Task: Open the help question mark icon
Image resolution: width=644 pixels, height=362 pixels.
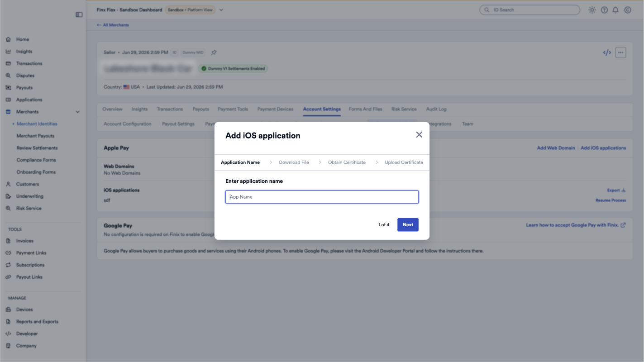Action: point(604,10)
